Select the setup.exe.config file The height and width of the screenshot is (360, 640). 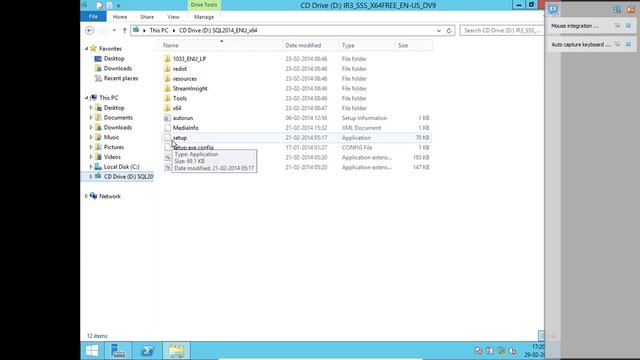(193, 147)
